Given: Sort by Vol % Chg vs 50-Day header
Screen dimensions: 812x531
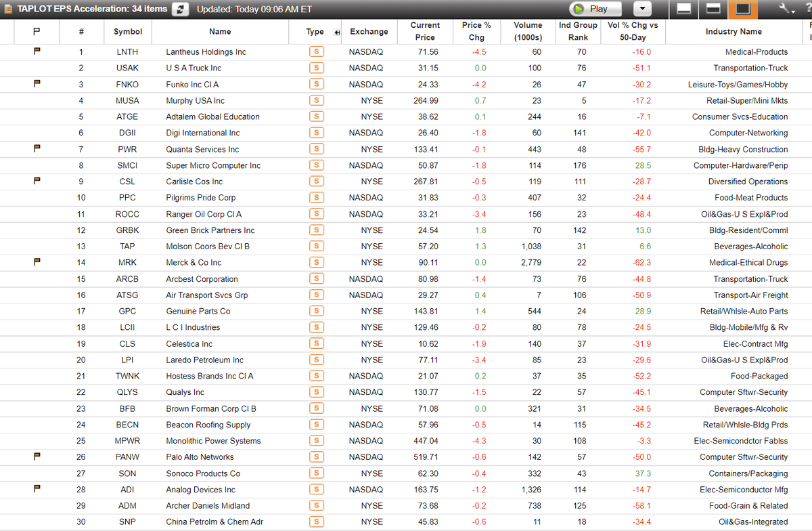Looking at the screenshot, I should 632,31.
